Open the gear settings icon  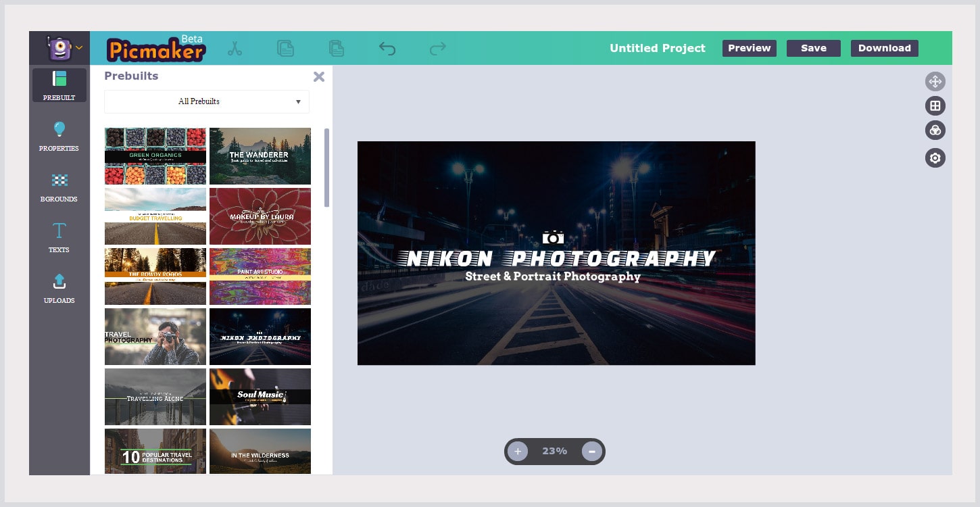tap(935, 158)
